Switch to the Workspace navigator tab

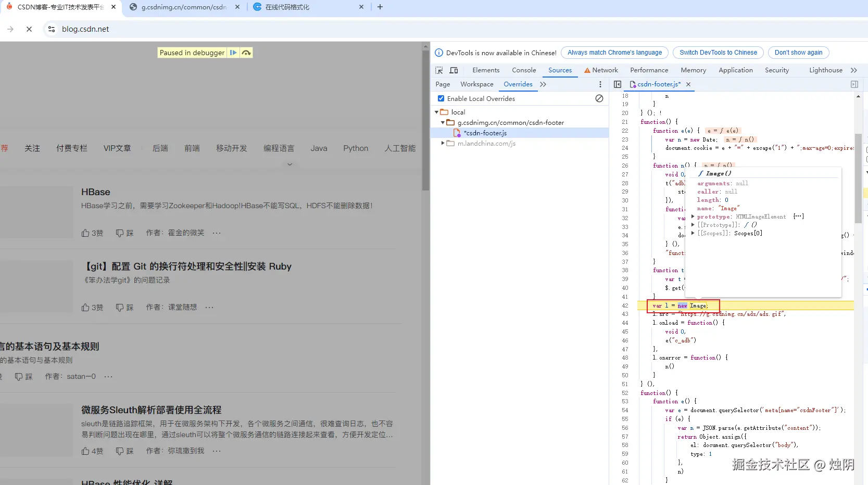click(x=476, y=84)
